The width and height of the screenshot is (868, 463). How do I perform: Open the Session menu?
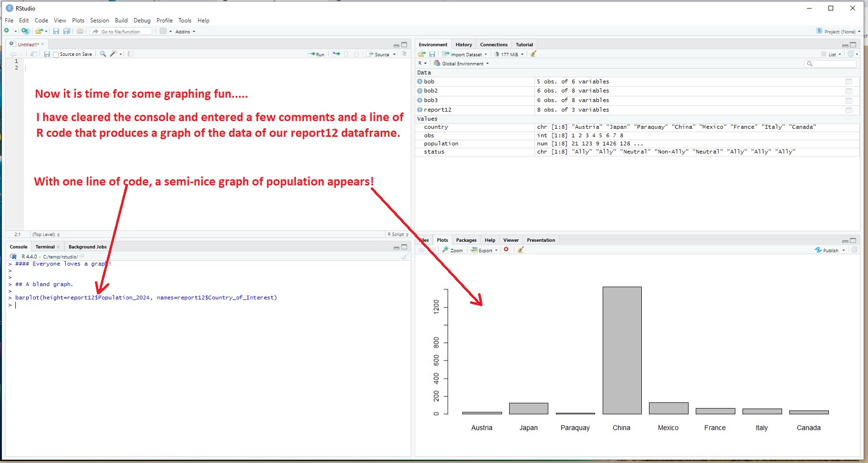click(x=99, y=21)
